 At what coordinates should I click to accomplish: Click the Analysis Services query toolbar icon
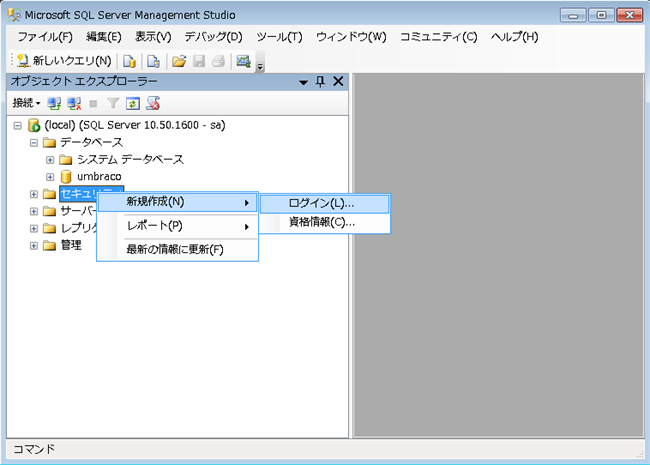pyautogui.click(x=153, y=61)
